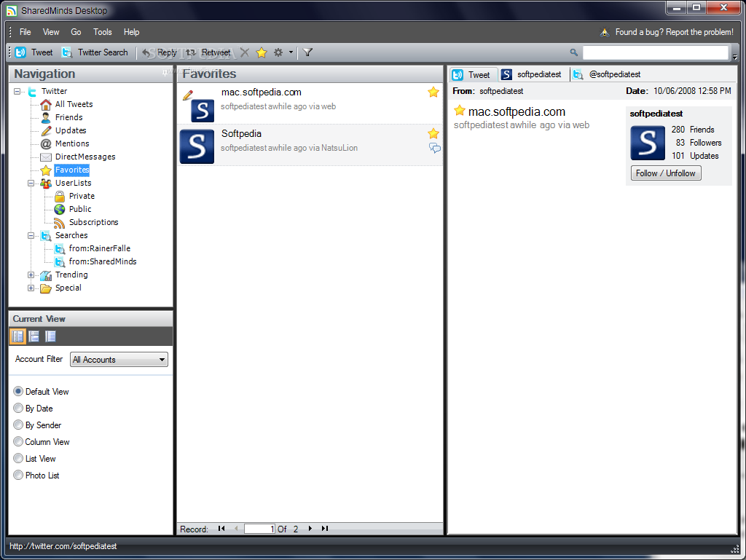This screenshot has height=560, width=746.
Task: Expand the Trending node
Action: 31,275
